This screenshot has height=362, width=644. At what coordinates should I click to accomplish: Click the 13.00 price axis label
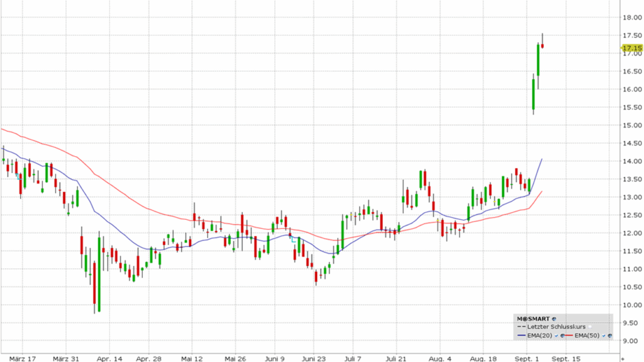tap(633, 197)
